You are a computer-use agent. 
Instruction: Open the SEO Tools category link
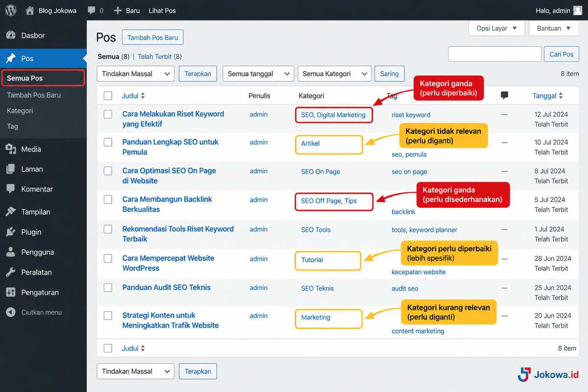tap(316, 229)
